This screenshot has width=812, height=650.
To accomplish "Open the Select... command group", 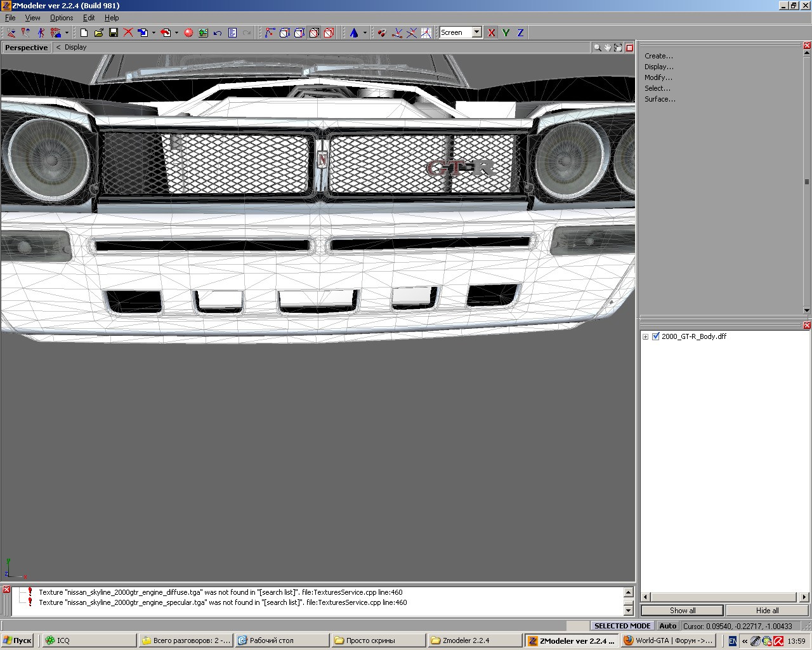I will [x=658, y=88].
